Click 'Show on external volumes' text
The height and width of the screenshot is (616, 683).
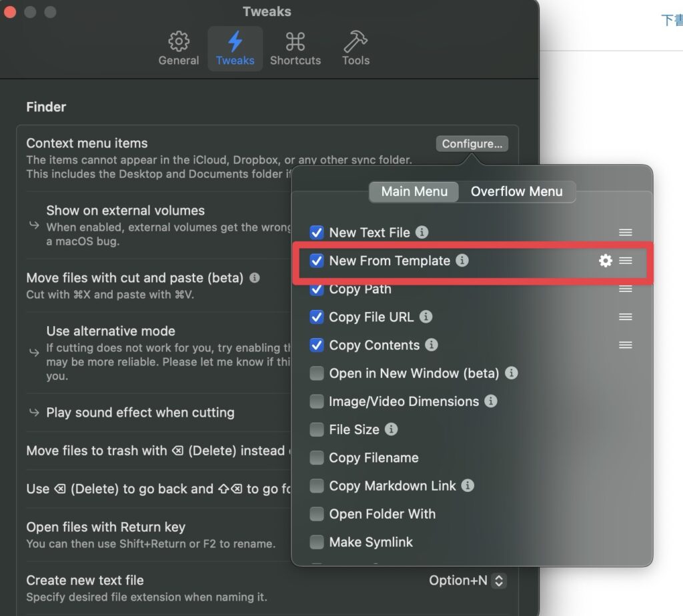pyautogui.click(x=125, y=211)
